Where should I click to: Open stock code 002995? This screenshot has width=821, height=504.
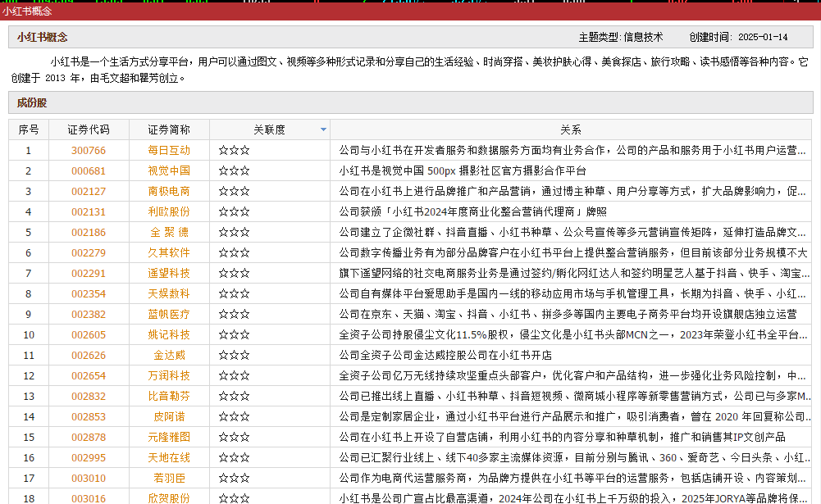point(89,458)
